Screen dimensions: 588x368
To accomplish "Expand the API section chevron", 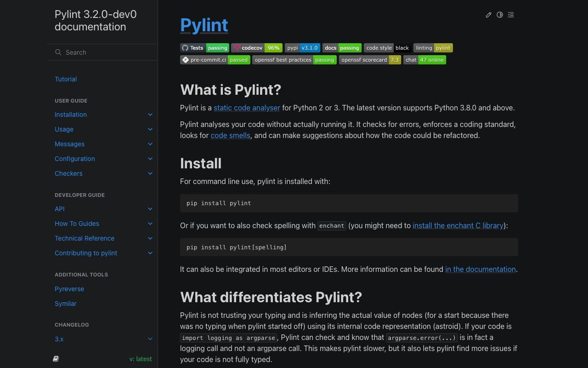I will tap(150, 209).
